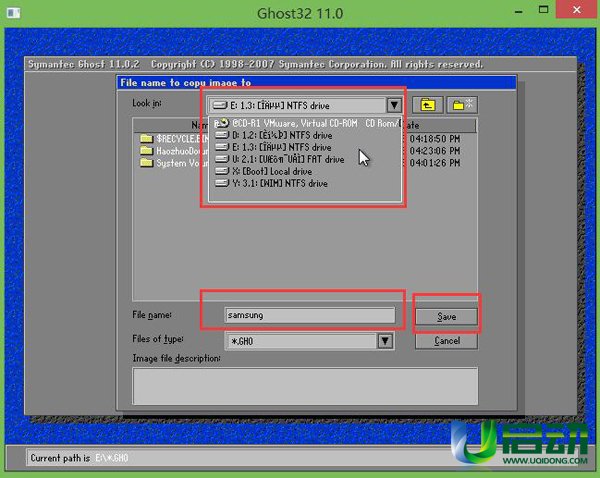
Task: Click the Cancel button
Action: click(446, 341)
